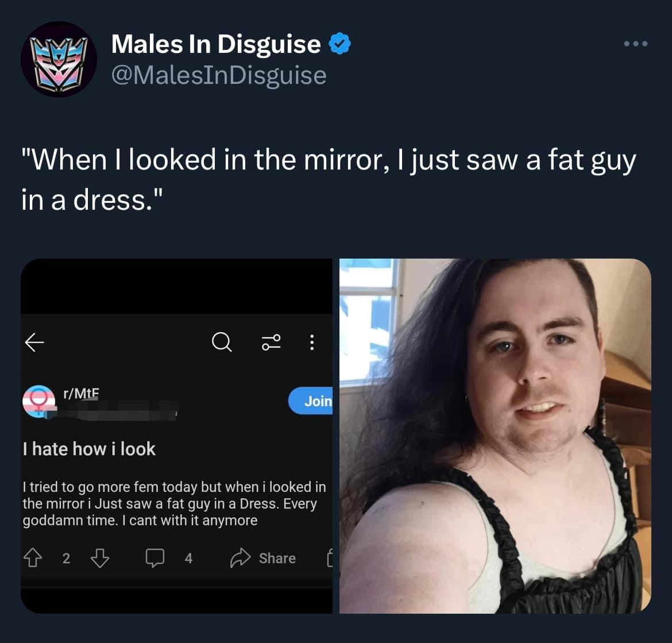The height and width of the screenshot is (643, 672).
Task: Expand the vertical three-dot overflow menu
Action: coord(312,342)
